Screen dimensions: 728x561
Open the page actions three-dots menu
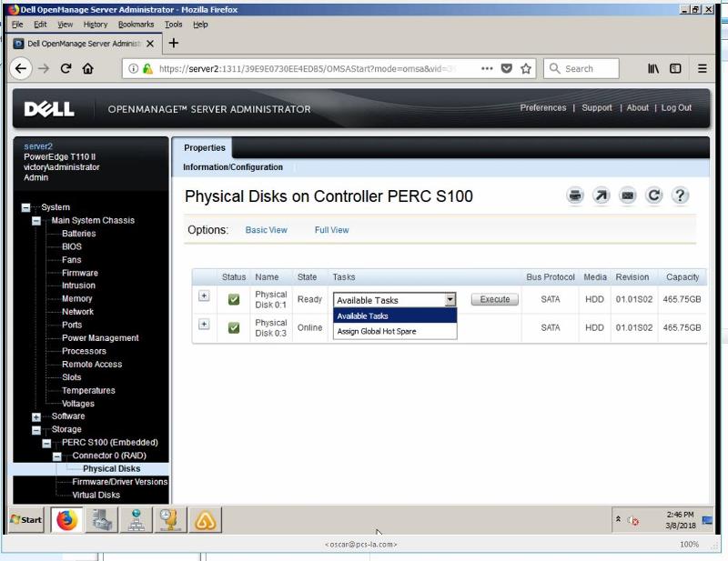click(x=487, y=69)
